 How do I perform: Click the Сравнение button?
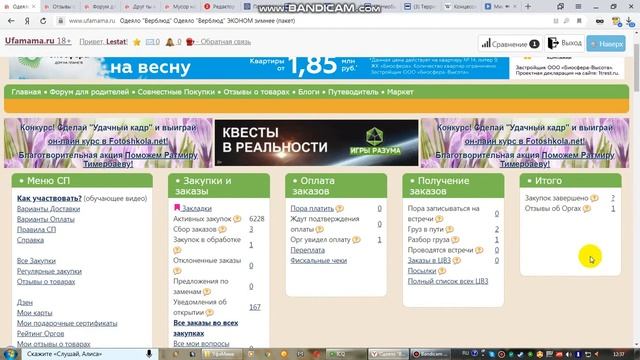(x=510, y=43)
